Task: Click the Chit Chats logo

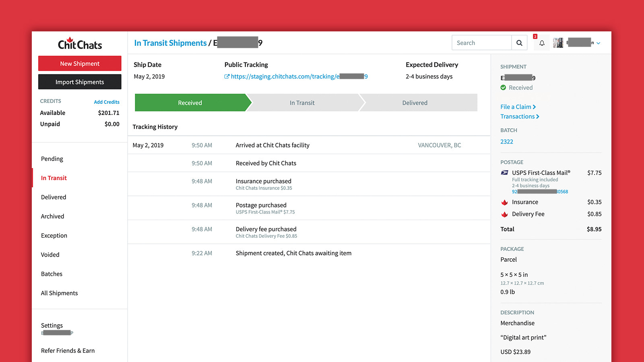Action: point(80,43)
